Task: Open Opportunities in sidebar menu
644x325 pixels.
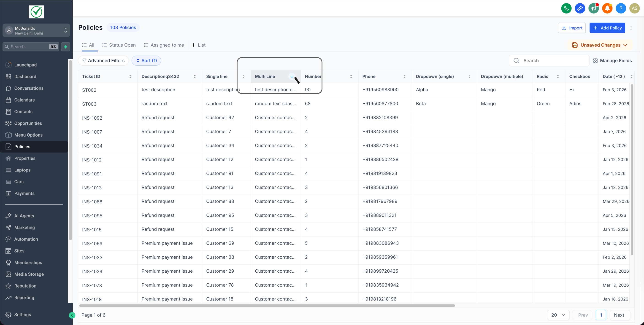Action: pos(28,123)
